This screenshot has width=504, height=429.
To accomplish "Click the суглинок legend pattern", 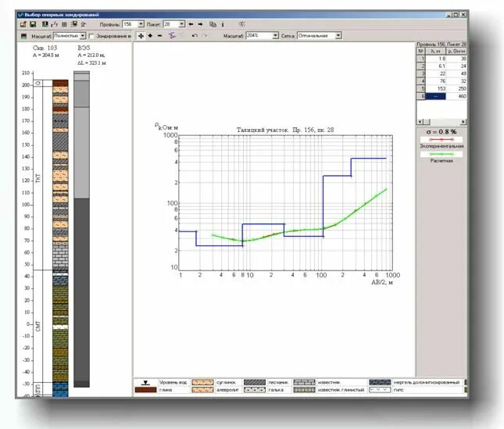I will [202, 382].
